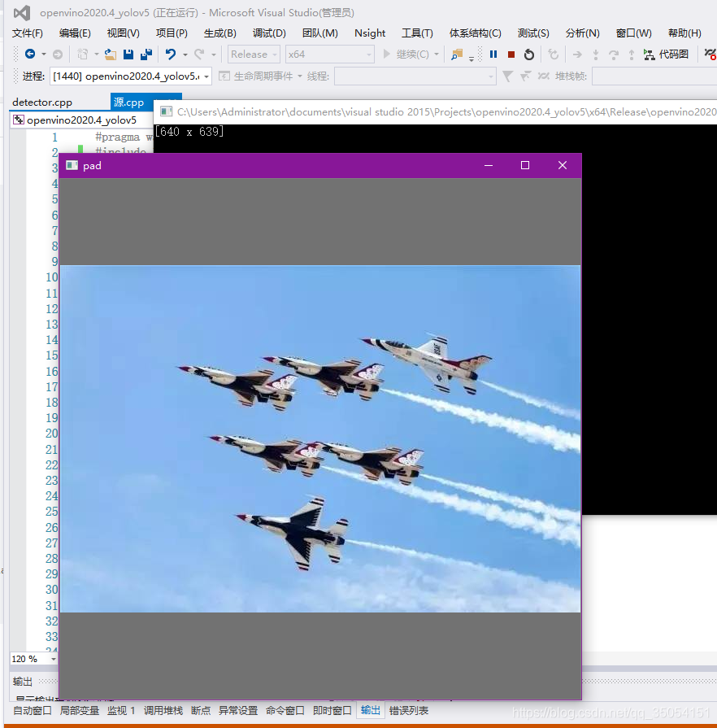Image resolution: width=717 pixels, height=728 pixels.
Task: Click the New Project toolbar icon
Action: (83, 54)
